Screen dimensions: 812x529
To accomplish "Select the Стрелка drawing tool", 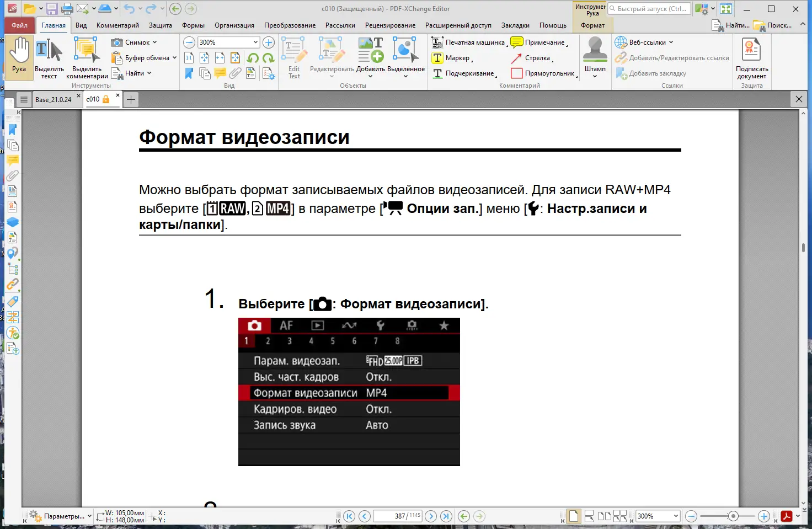I will point(536,58).
